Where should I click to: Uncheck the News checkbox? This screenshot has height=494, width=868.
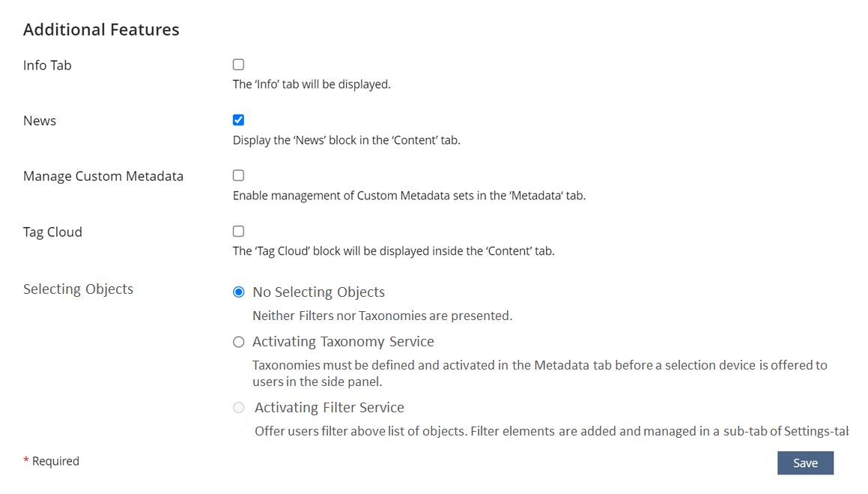(238, 120)
